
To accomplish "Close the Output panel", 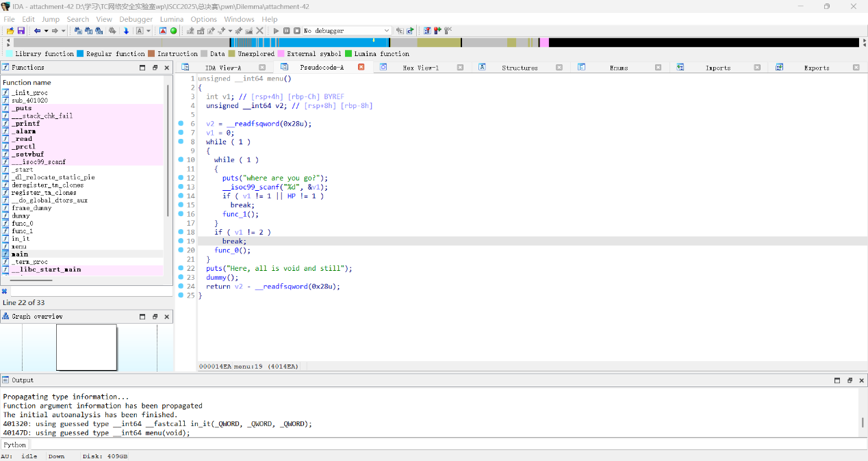I will pyautogui.click(x=862, y=380).
